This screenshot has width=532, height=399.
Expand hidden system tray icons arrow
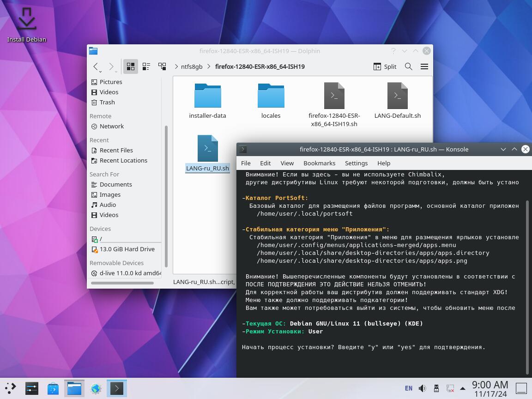(462, 388)
